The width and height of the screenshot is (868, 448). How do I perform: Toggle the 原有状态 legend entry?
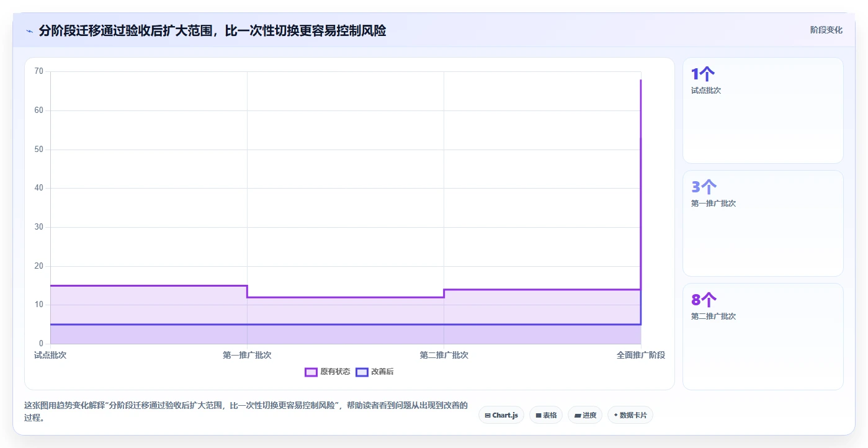(328, 372)
